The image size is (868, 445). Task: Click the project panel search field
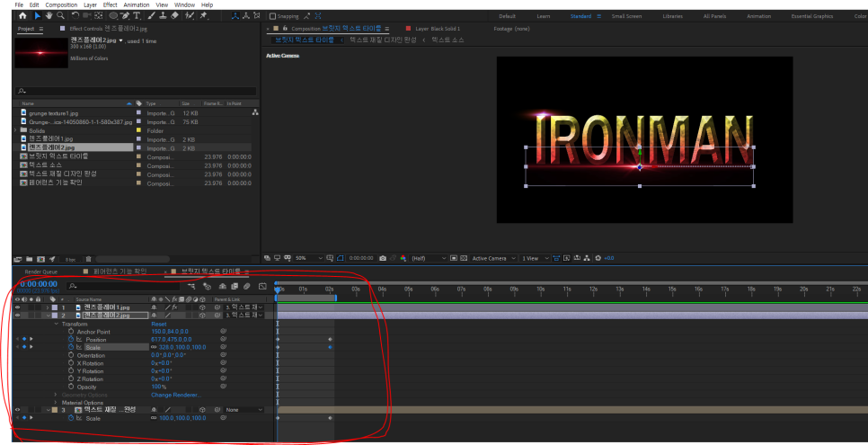pyautogui.click(x=137, y=91)
